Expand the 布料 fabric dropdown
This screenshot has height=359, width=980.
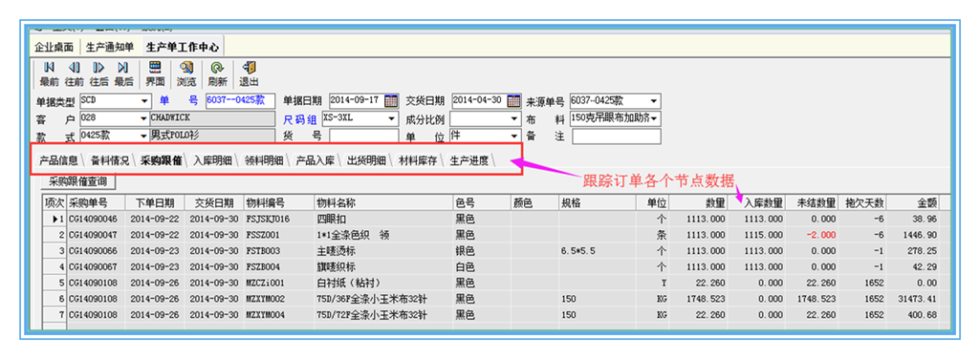pyautogui.click(x=654, y=118)
